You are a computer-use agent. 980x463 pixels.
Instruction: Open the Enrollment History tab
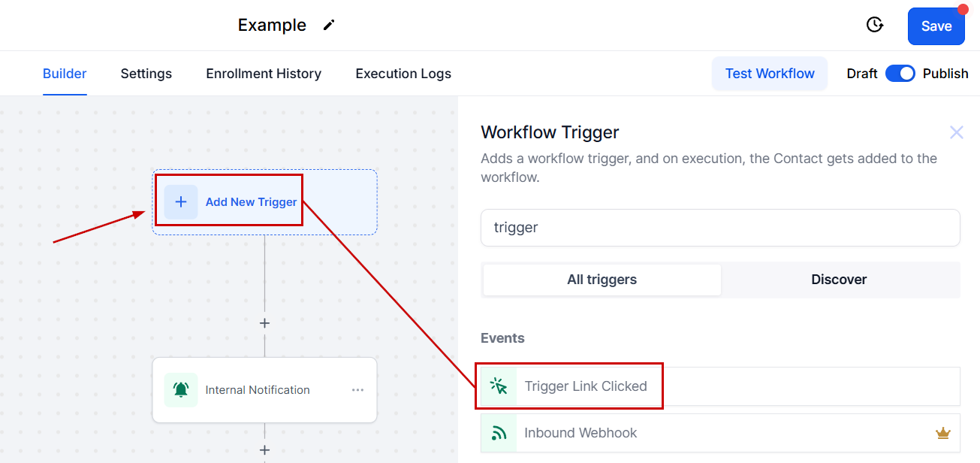(264, 74)
